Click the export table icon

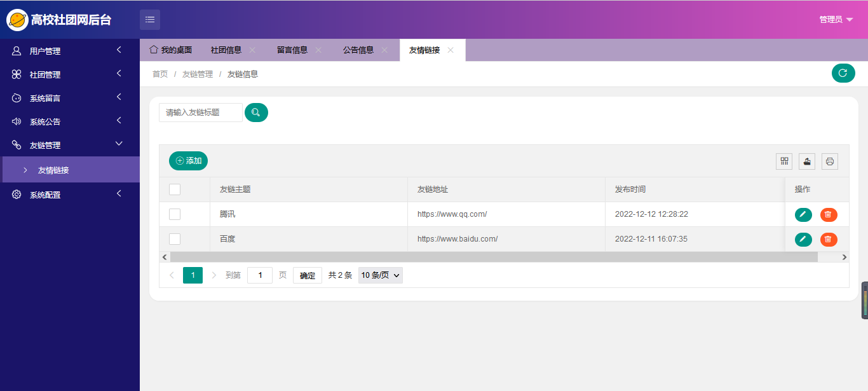pyautogui.click(x=807, y=161)
